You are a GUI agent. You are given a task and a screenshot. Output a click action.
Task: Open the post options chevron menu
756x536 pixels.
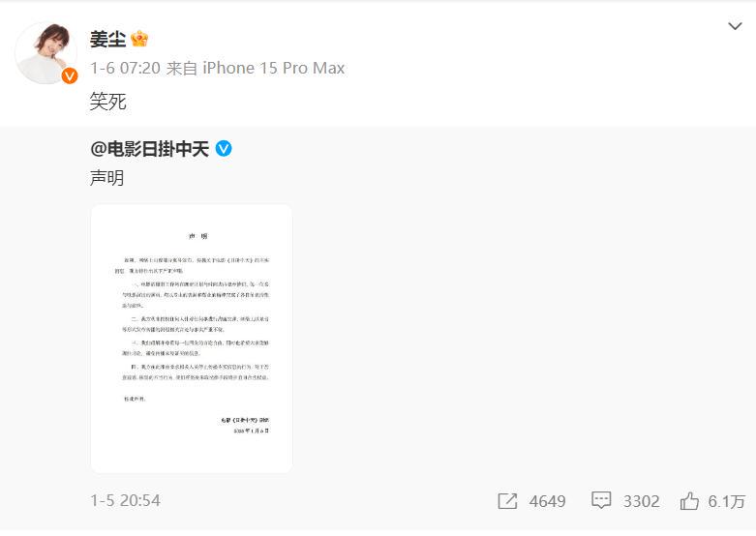coord(735,26)
